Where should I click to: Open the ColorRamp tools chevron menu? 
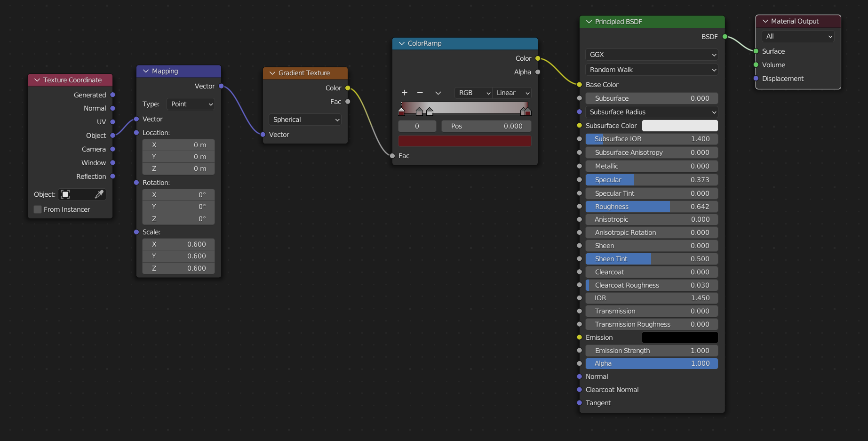click(x=438, y=93)
